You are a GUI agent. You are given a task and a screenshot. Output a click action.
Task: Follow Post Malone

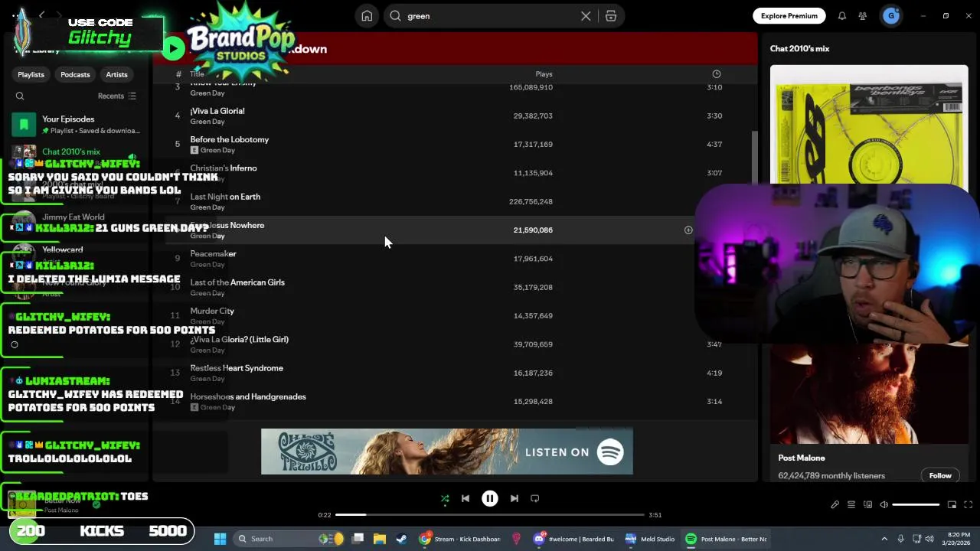[940, 476]
